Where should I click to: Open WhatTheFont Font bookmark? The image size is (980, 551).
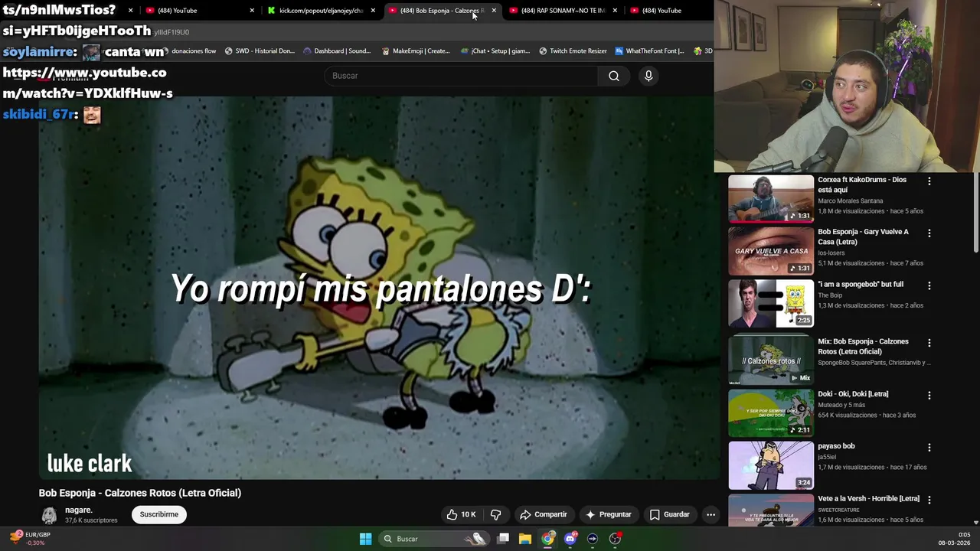(650, 51)
